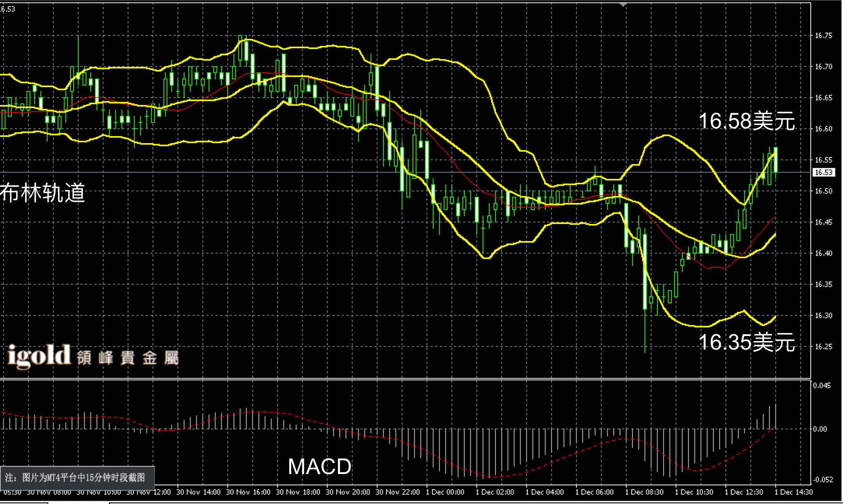Click the 16.58美元 resistance annotation
Screen dimensions: 843x504
(746, 121)
